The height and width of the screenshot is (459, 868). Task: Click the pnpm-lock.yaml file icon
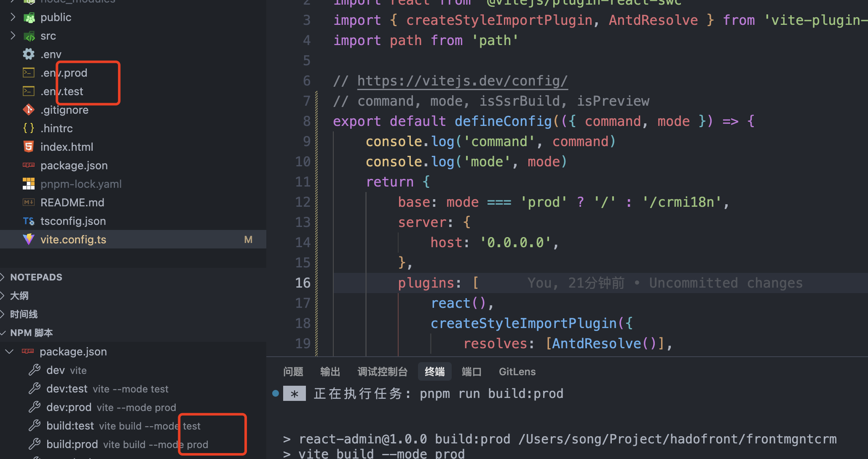29,184
